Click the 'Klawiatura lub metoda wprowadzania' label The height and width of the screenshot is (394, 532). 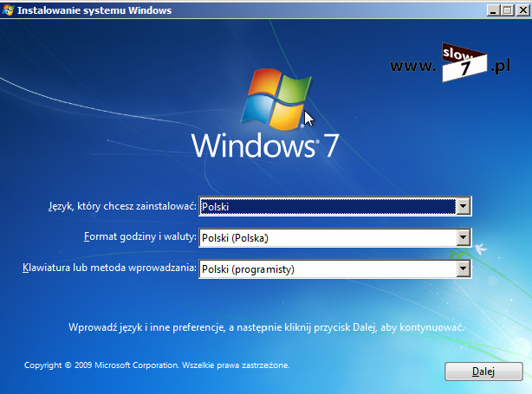pos(109,268)
